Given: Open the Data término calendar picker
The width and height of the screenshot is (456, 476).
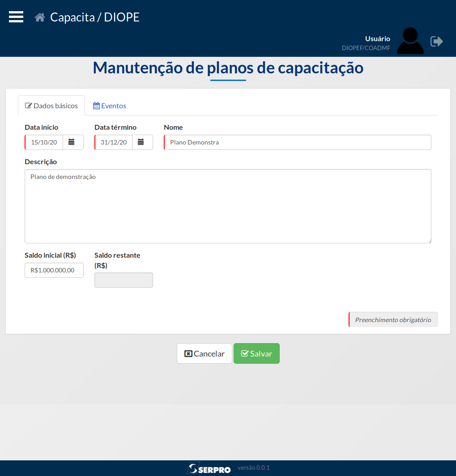Looking at the screenshot, I should pyautogui.click(x=142, y=142).
